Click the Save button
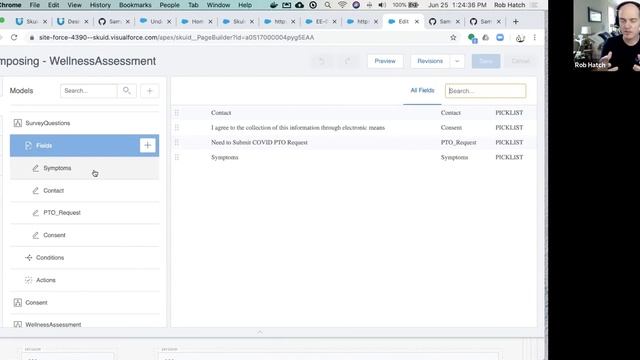 (x=486, y=61)
